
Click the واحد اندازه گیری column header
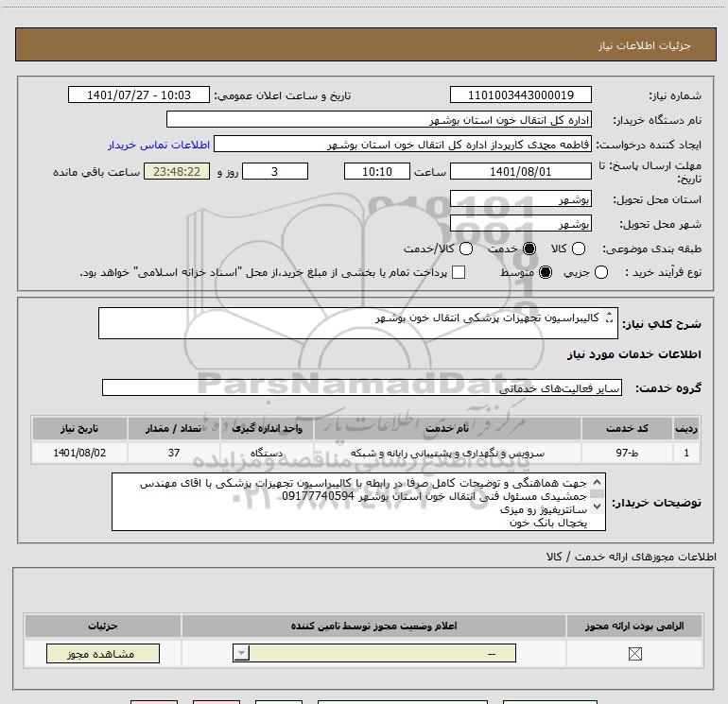click(x=267, y=428)
